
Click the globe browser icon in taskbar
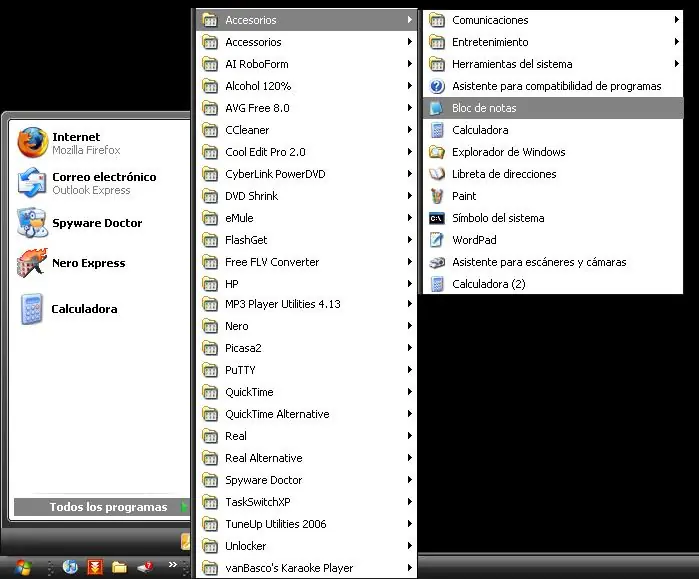click(70, 567)
